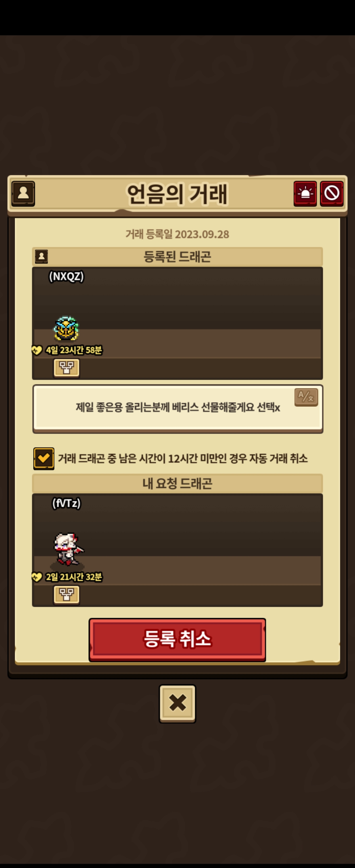Tap the red siren report icon
This screenshot has height=868, width=355.
(305, 193)
